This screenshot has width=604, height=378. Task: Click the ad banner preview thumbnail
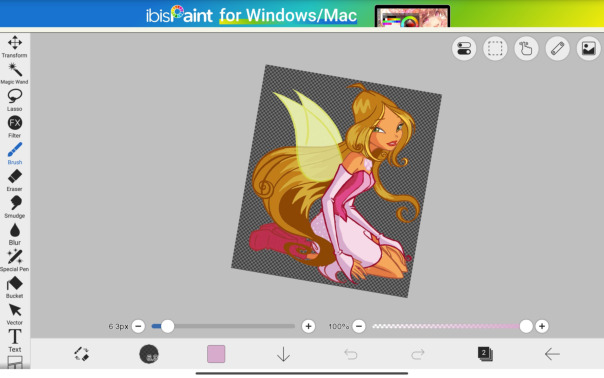coord(412,16)
